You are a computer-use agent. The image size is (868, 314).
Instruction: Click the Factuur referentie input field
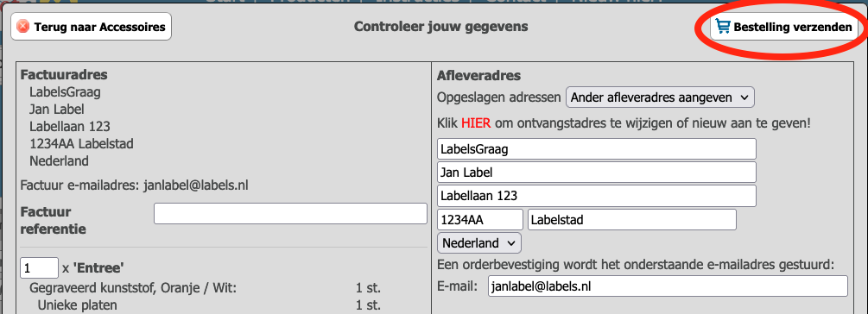pos(290,214)
